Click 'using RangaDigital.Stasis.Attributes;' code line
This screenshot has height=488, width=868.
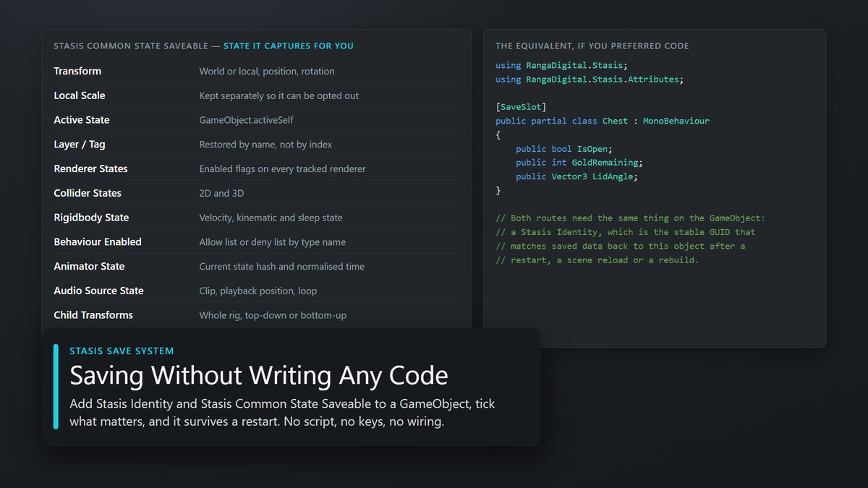tap(590, 79)
